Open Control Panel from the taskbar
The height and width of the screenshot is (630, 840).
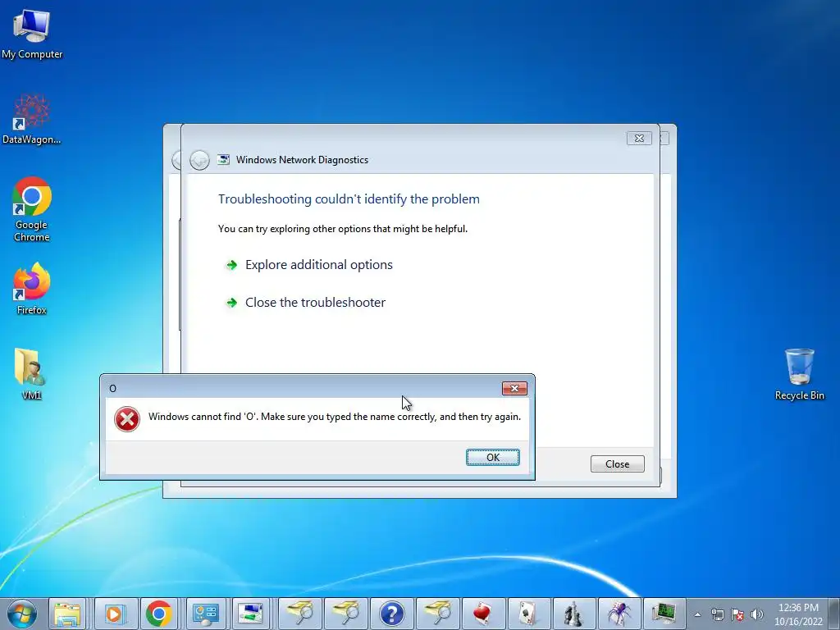tap(205, 614)
